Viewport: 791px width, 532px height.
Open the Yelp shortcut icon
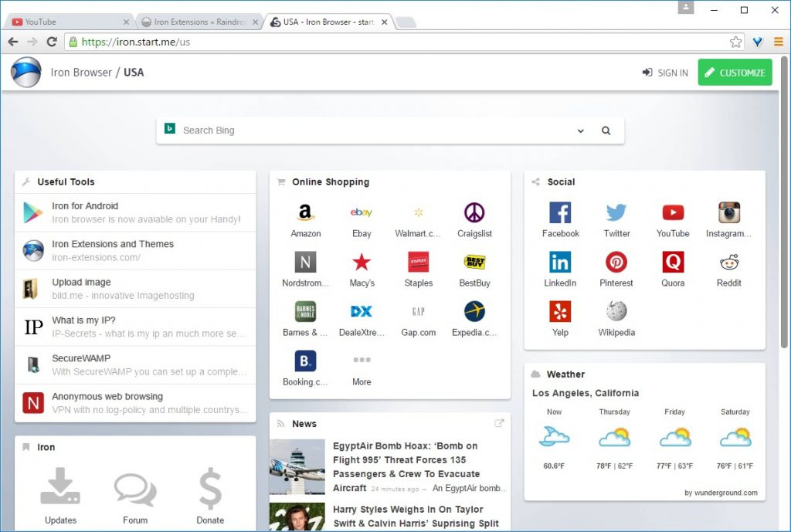click(560, 312)
